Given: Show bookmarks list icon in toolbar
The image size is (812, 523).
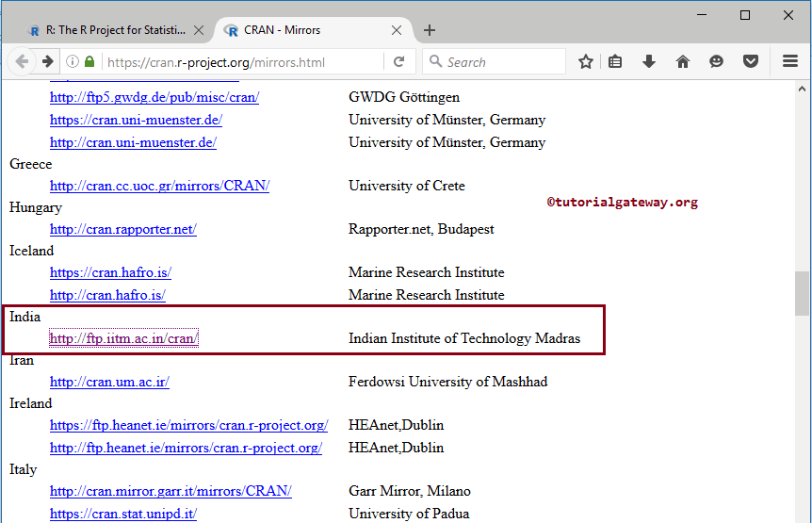Looking at the screenshot, I should click(615, 61).
